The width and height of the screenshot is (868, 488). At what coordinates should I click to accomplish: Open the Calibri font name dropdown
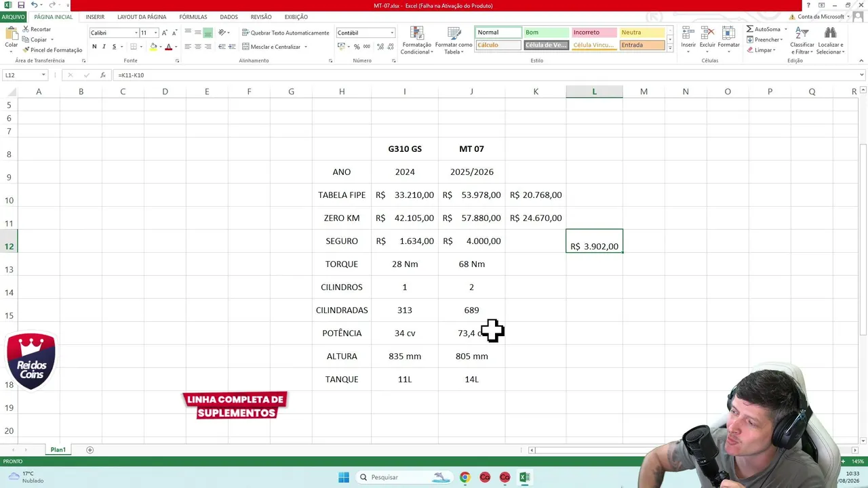pos(136,33)
